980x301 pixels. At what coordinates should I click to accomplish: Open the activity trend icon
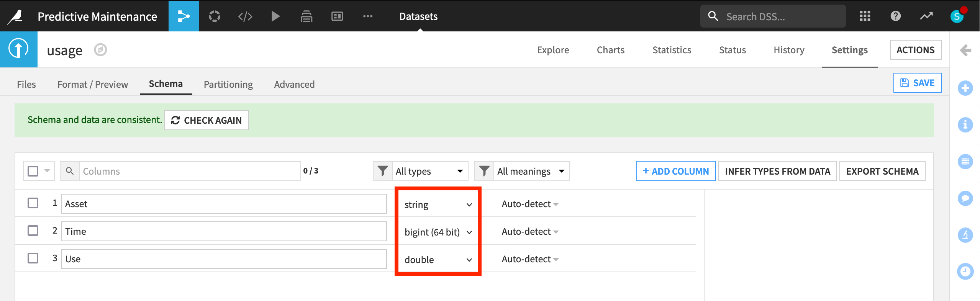(926, 16)
